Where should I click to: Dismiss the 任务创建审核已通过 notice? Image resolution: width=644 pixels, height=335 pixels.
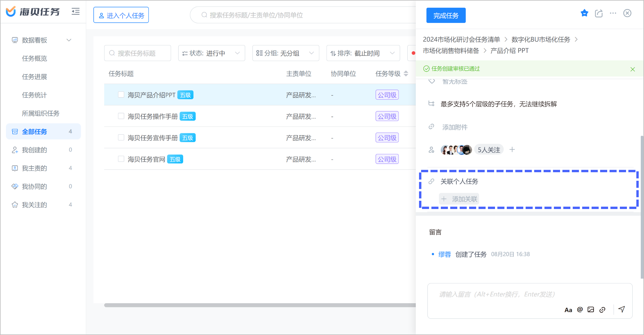pyautogui.click(x=633, y=69)
